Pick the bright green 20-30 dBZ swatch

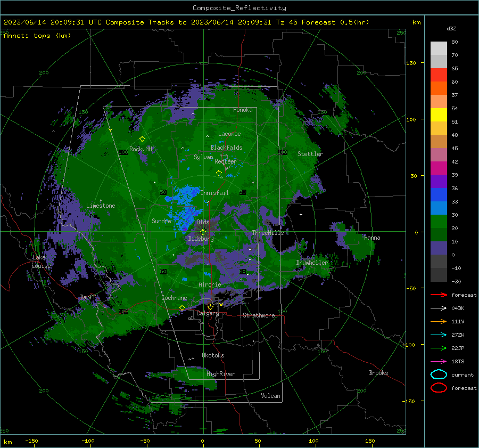(x=439, y=222)
